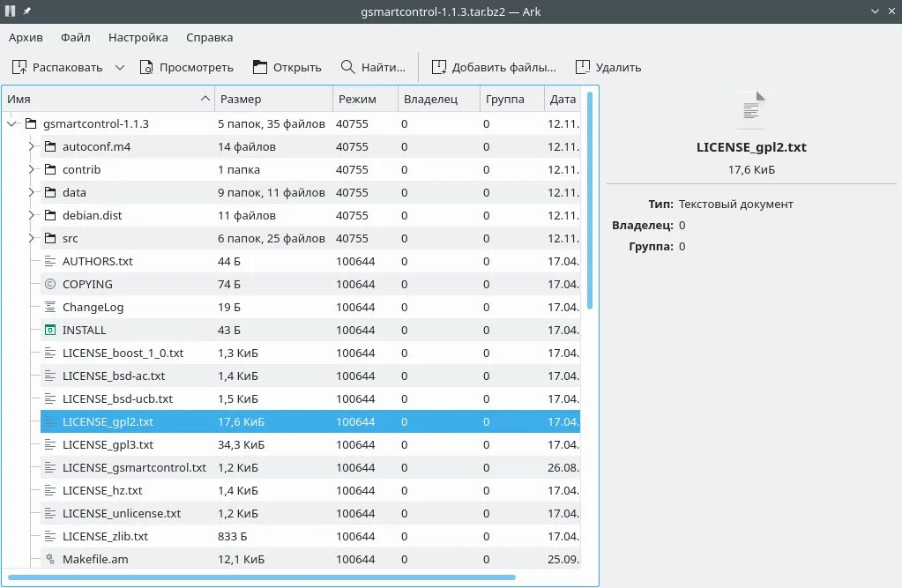Click the vertical scrollbar of file list

590,200
